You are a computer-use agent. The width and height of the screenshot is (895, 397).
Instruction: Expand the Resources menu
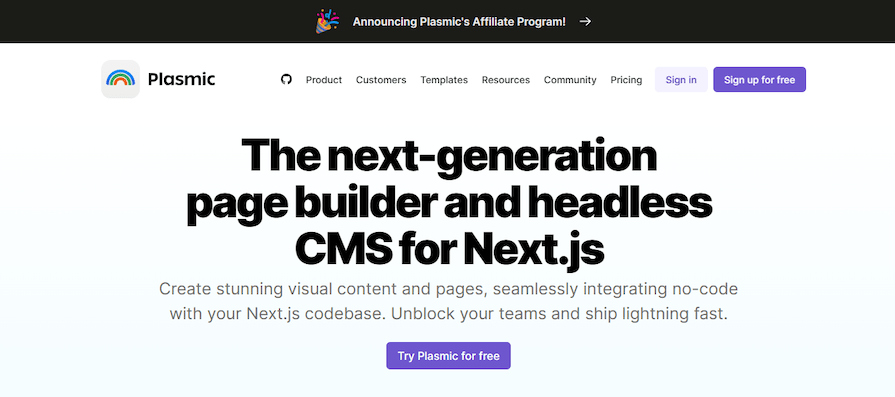click(x=506, y=80)
